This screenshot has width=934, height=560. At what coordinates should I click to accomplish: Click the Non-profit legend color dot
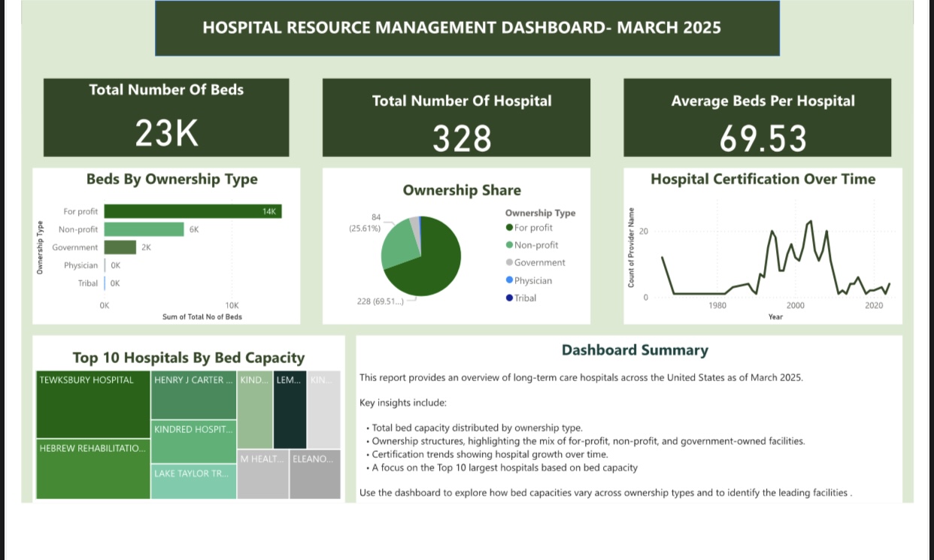coord(509,245)
